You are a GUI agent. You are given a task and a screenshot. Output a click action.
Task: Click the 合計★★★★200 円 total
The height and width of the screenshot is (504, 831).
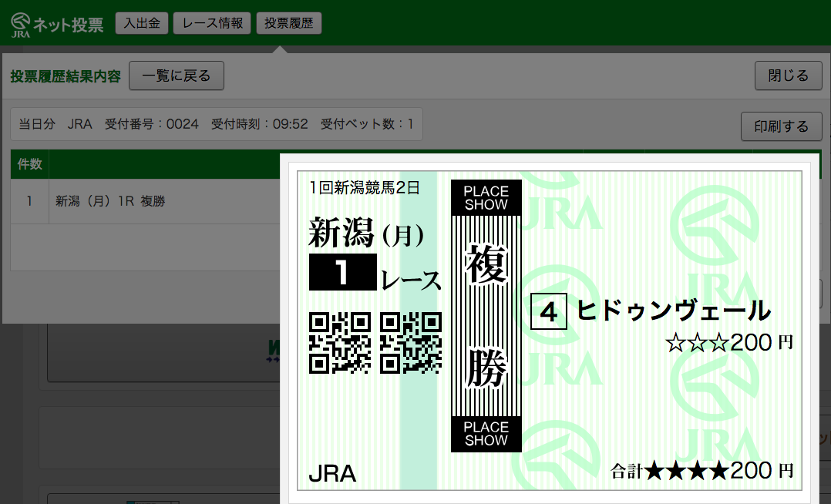pos(701,471)
